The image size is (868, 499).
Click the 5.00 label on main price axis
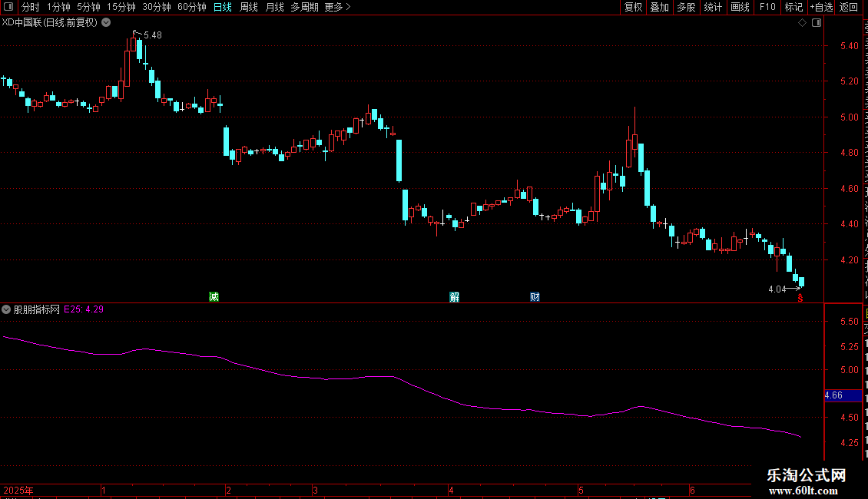[849, 117]
